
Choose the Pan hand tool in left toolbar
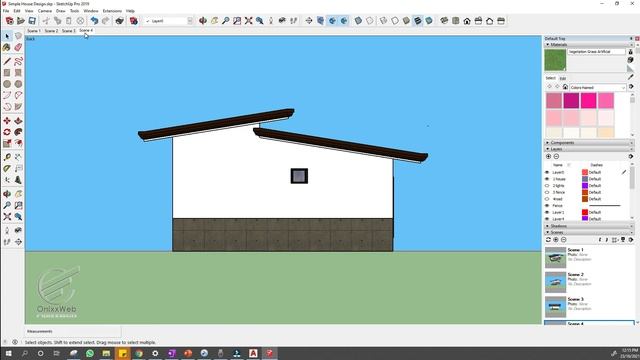point(18,194)
